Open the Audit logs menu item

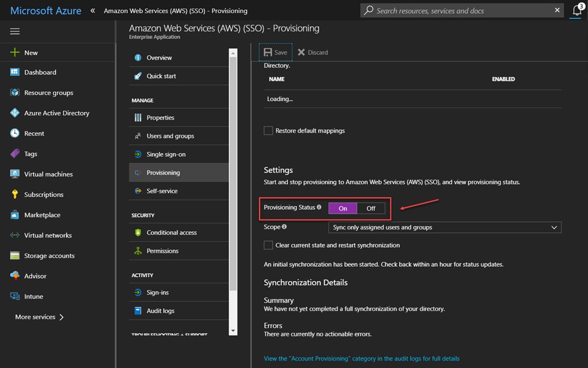pyautogui.click(x=179, y=310)
